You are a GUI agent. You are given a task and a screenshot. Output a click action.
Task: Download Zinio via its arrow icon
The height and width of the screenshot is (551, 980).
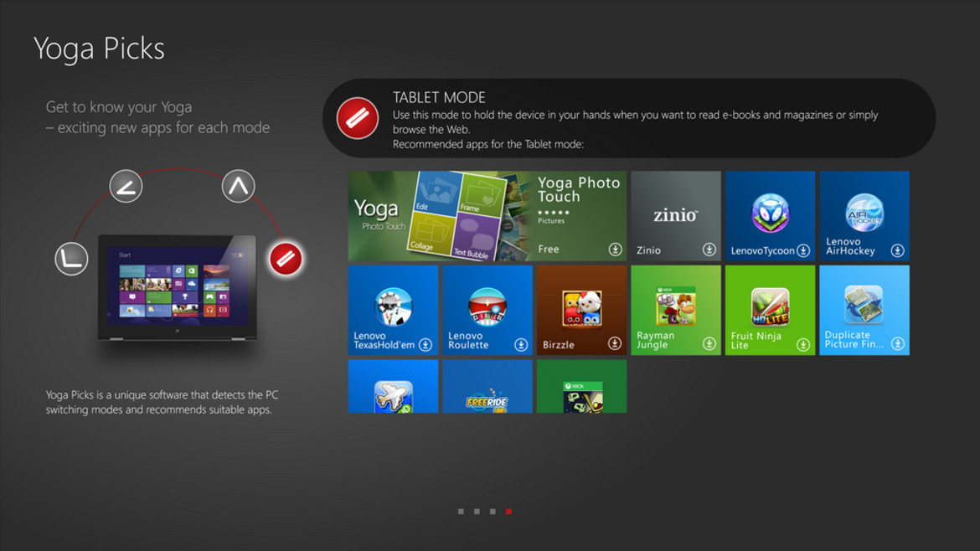pos(709,250)
